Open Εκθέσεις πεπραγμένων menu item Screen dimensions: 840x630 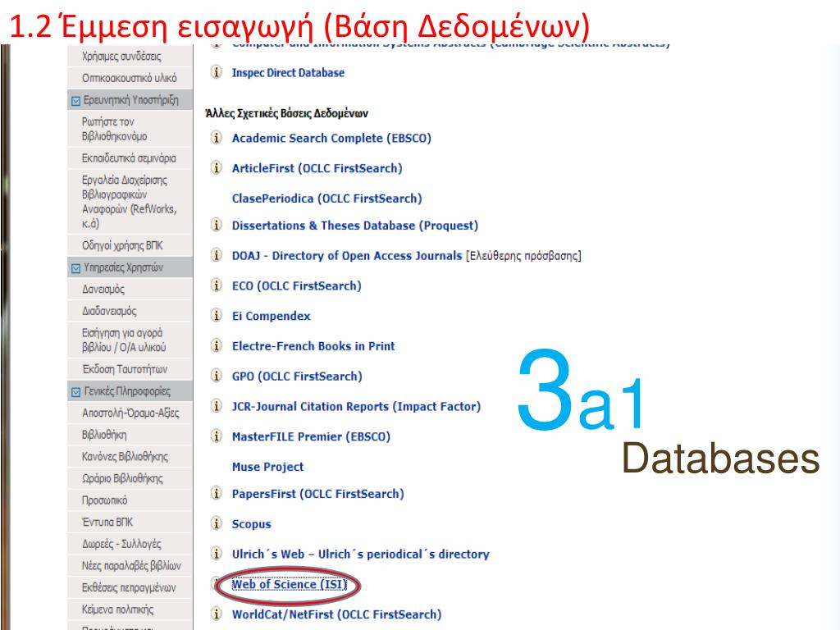pyautogui.click(x=129, y=587)
